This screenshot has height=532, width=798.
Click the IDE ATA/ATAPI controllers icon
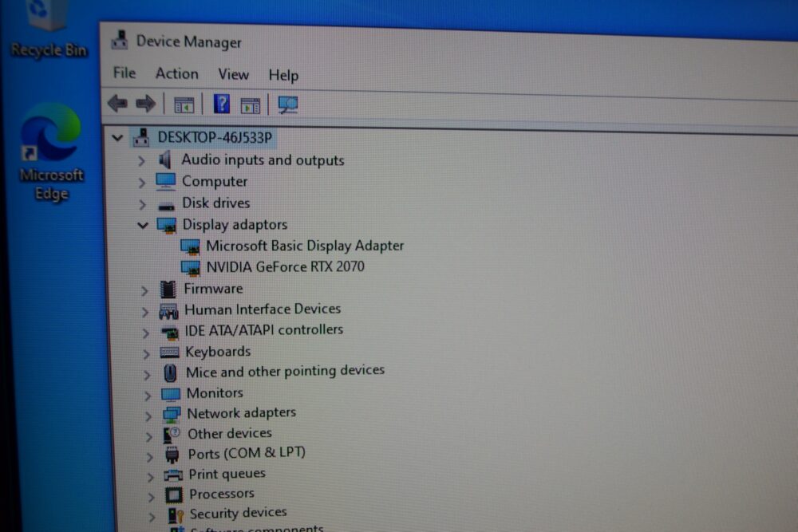click(169, 333)
